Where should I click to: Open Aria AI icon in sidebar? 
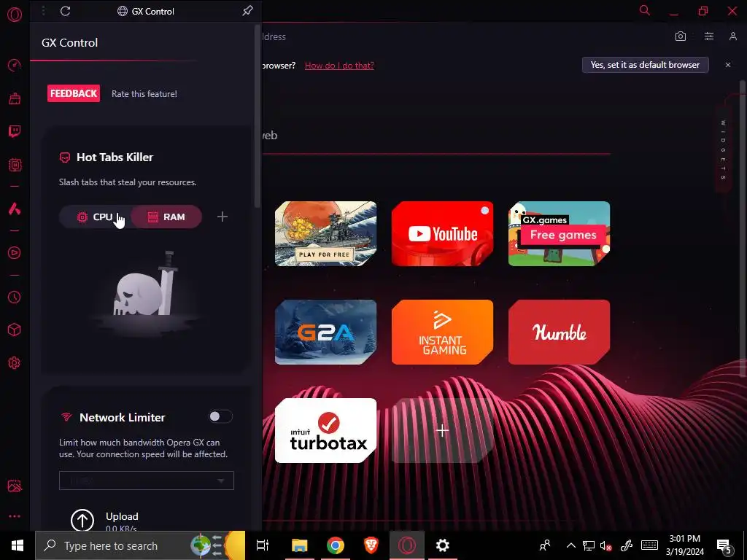(15, 209)
